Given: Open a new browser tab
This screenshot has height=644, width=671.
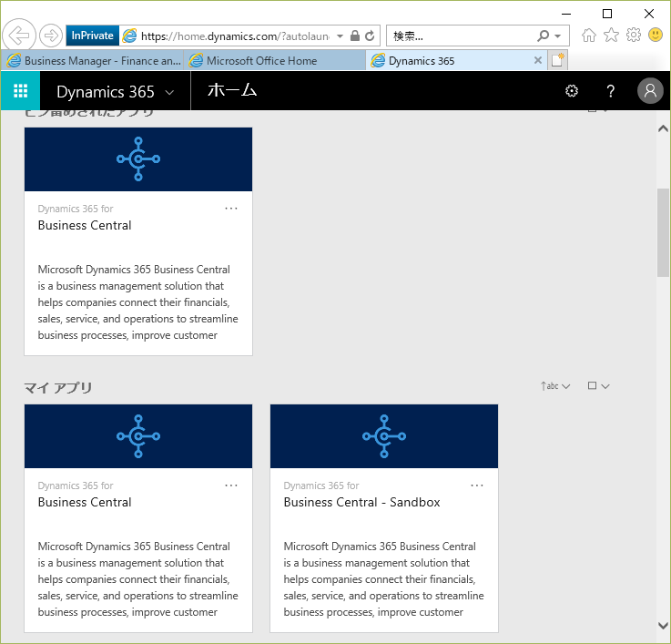Looking at the screenshot, I should click(x=557, y=60).
